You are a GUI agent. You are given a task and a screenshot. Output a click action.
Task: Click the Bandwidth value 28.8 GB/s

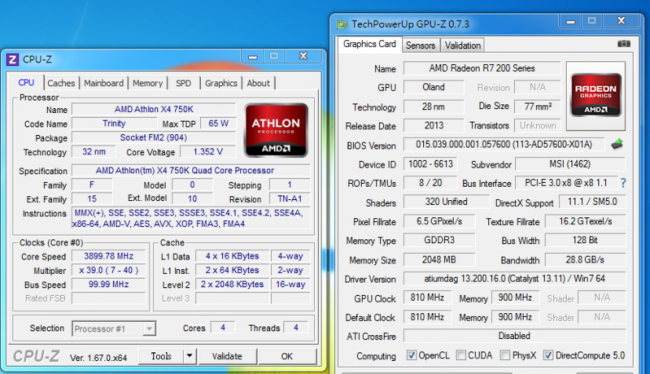pos(585,260)
